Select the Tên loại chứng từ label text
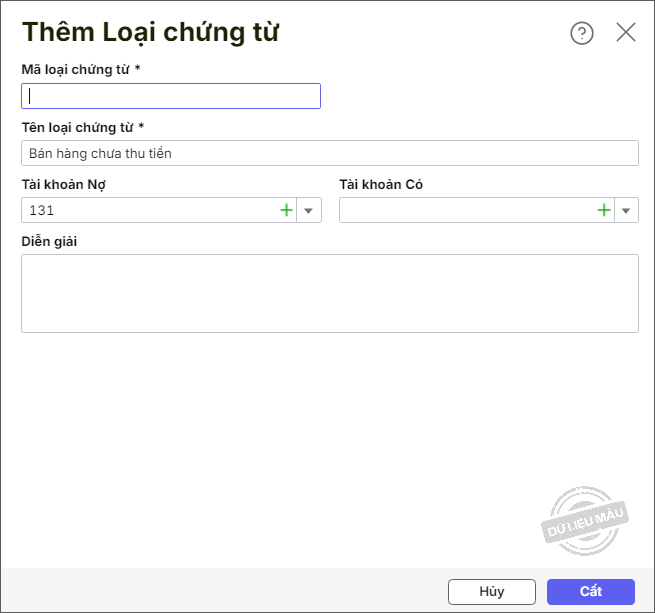 click(82, 127)
